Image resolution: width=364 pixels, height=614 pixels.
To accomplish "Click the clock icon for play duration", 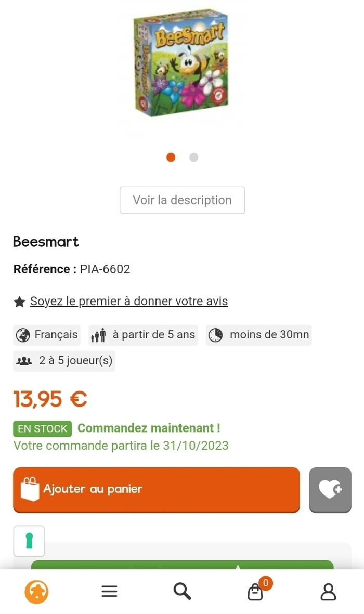I will [x=215, y=335].
